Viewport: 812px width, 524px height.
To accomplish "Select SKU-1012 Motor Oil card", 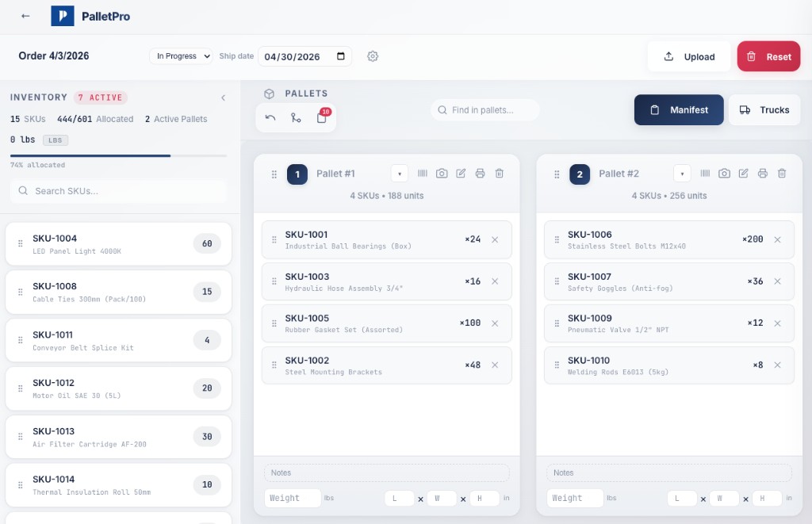I will coord(119,388).
